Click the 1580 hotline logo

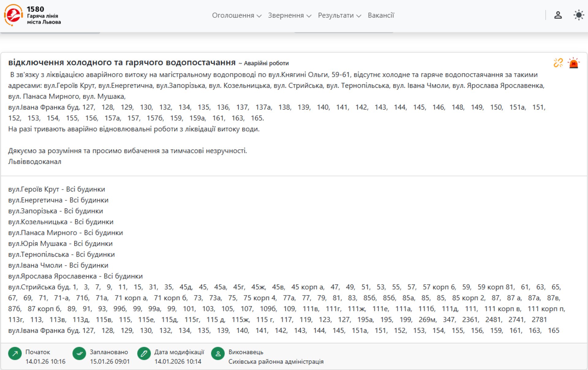(13, 15)
